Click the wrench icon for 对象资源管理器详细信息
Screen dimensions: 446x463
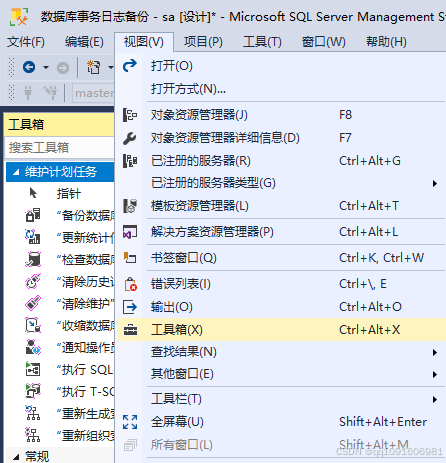click(x=130, y=138)
